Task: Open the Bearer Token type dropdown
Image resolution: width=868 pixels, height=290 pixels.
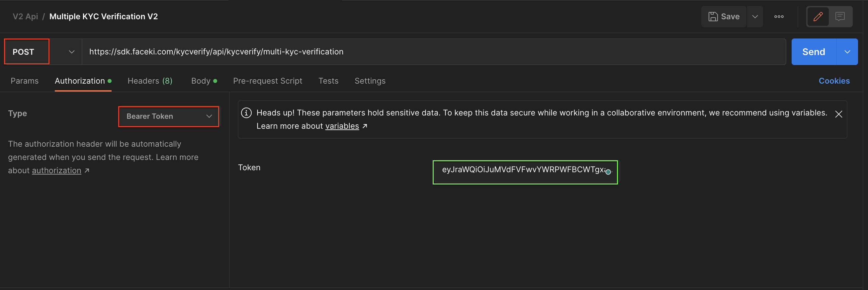Action: (168, 116)
